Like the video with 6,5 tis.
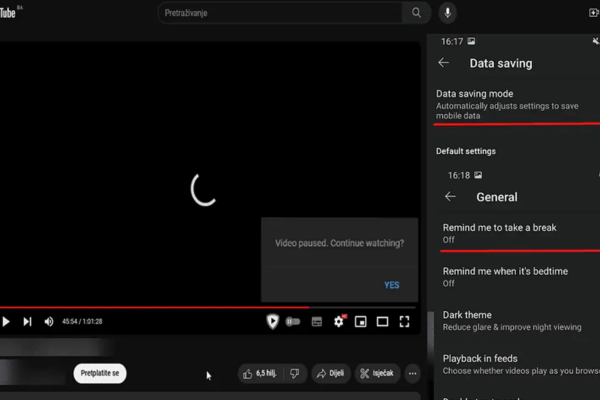600x400 pixels. coord(260,373)
